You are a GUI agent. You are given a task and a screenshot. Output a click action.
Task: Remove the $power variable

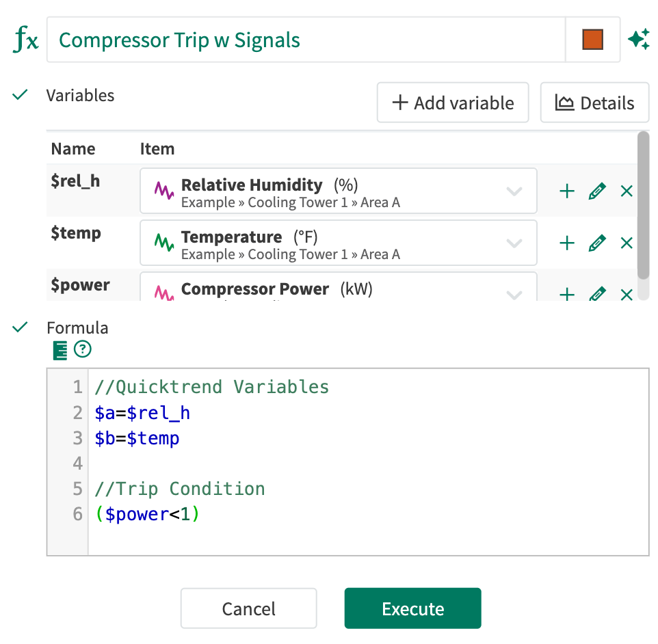627,295
